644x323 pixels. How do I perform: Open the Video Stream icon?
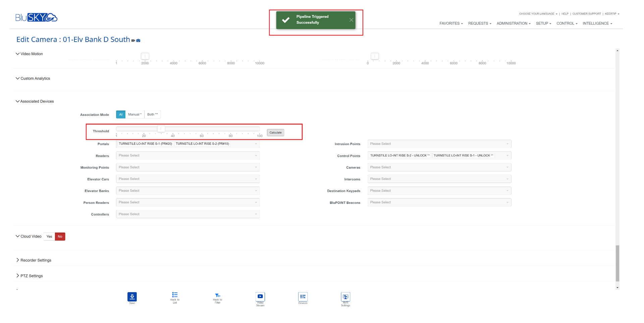(260, 297)
